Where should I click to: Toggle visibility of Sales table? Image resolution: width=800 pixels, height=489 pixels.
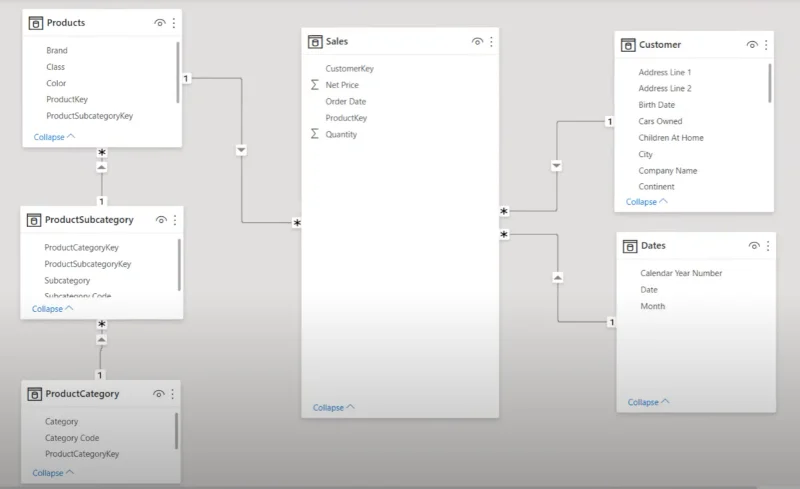click(x=477, y=41)
